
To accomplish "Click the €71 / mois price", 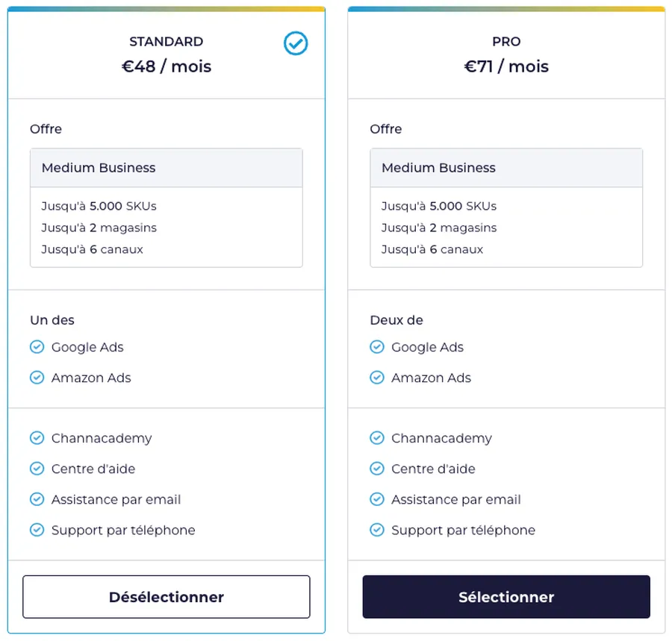I will click(x=506, y=66).
